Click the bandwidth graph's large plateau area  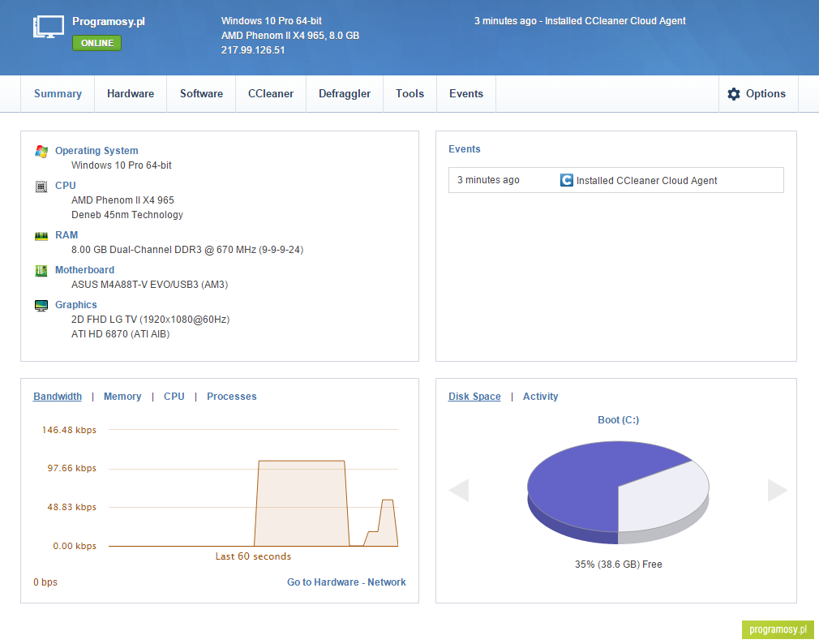[302, 504]
